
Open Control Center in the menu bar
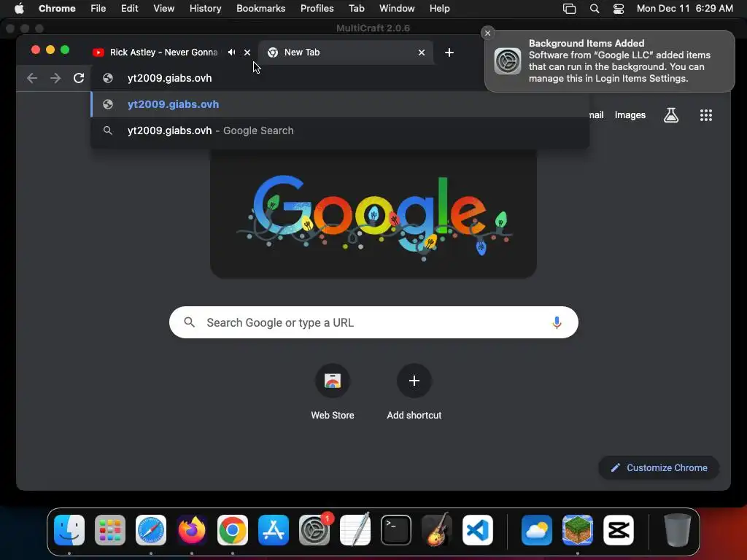619,8
